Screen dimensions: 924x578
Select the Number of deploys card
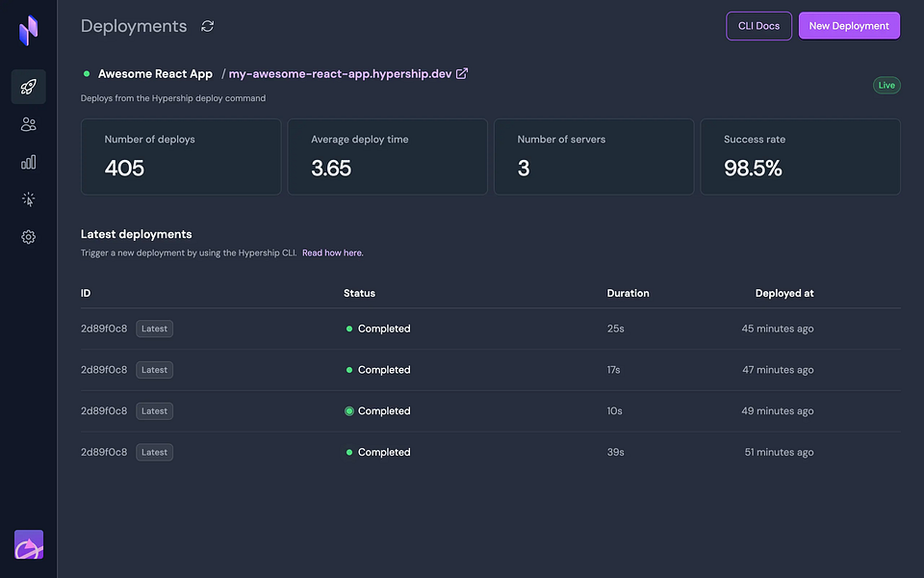181,157
